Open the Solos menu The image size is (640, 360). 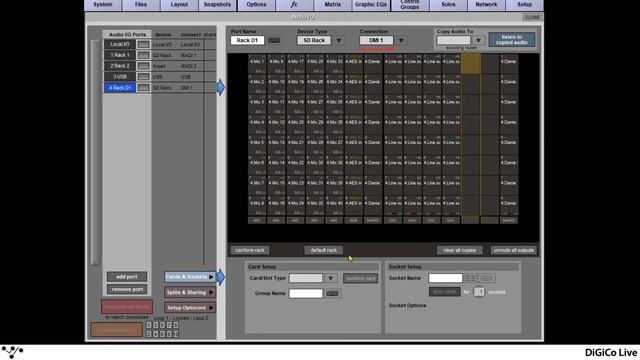448,5
